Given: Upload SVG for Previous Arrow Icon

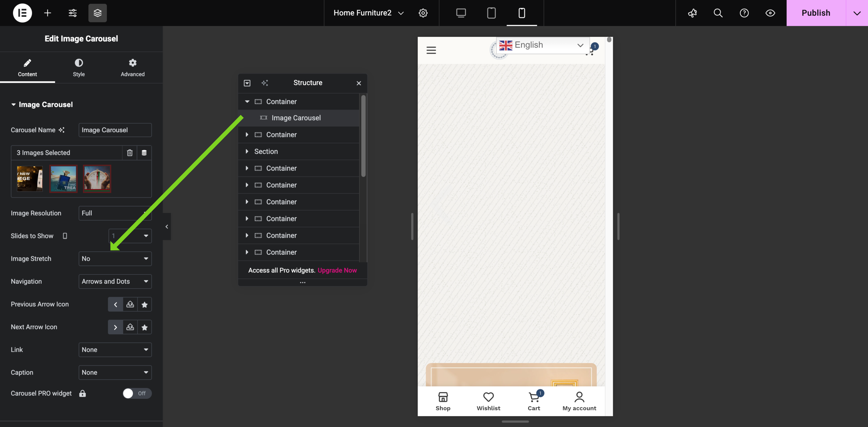Looking at the screenshot, I should 130,305.
